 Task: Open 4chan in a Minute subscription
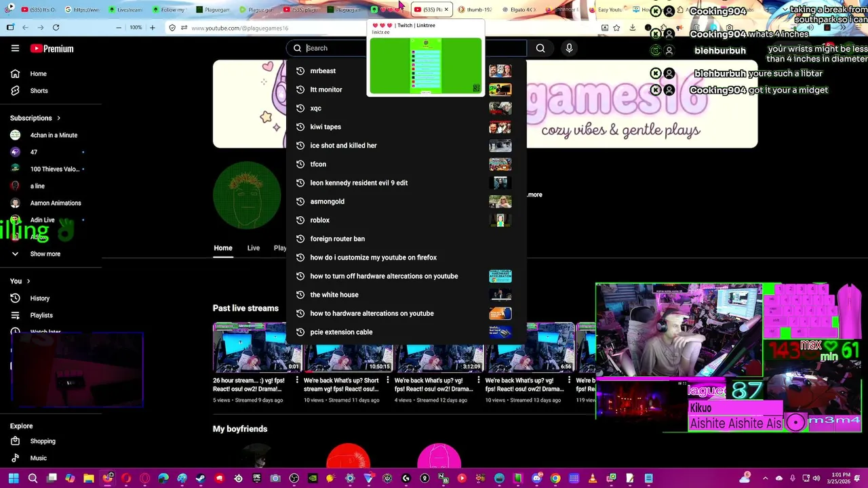point(43,135)
